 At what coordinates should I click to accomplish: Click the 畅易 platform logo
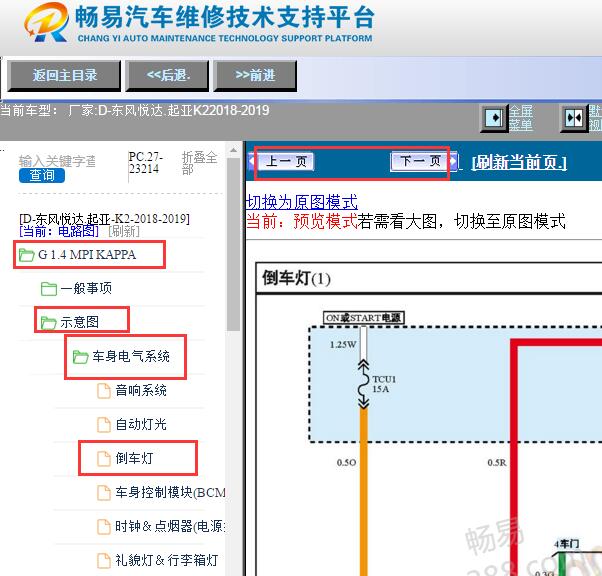(47, 22)
